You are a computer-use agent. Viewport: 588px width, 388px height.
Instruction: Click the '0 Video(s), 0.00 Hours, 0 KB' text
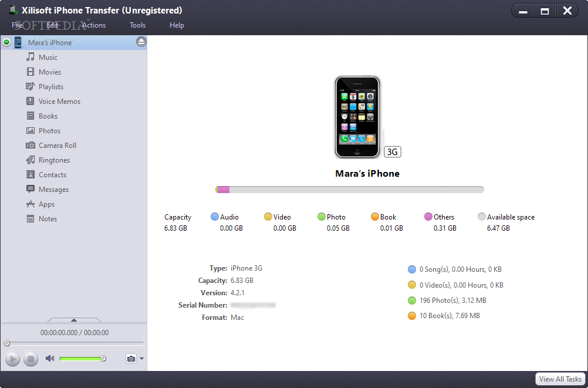click(461, 285)
